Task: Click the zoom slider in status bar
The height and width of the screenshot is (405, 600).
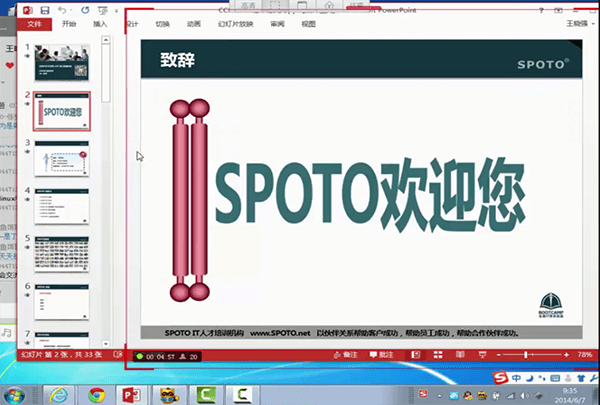Action: tap(525, 355)
